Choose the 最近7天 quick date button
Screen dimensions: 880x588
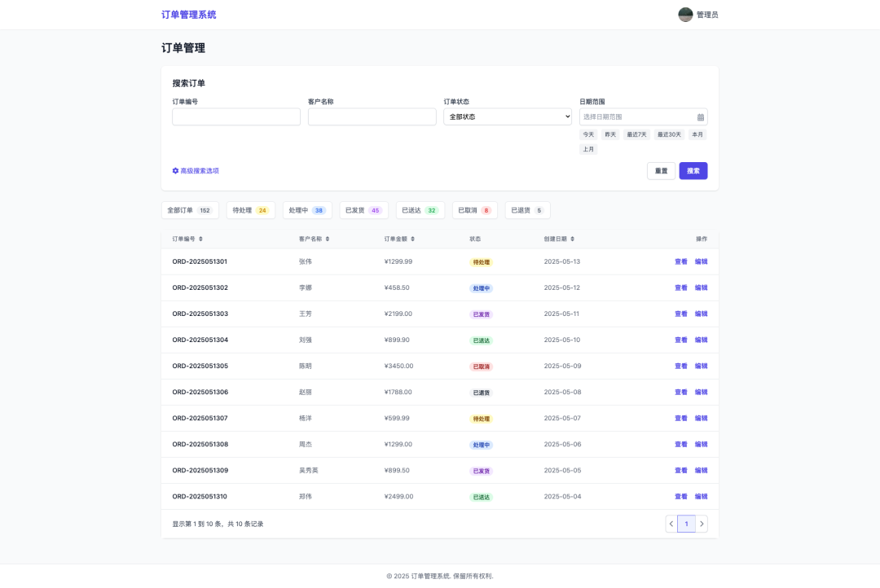pyautogui.click(x=636, y=134)
